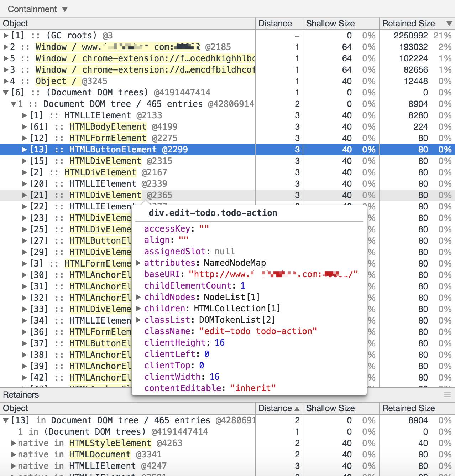Expand the HTMLLIElement @2339 row
The height and width of the screenshot is (476, 455).
click(x=24, y=184)
